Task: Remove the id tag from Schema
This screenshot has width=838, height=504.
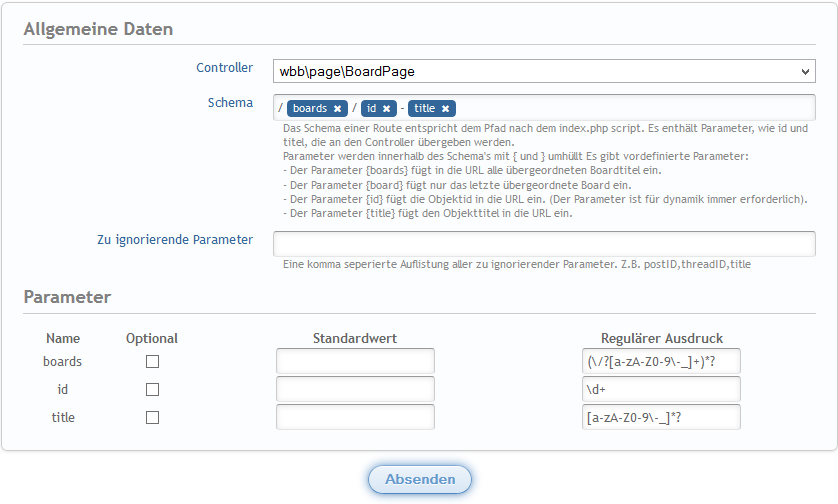Action: click(386, 108)
